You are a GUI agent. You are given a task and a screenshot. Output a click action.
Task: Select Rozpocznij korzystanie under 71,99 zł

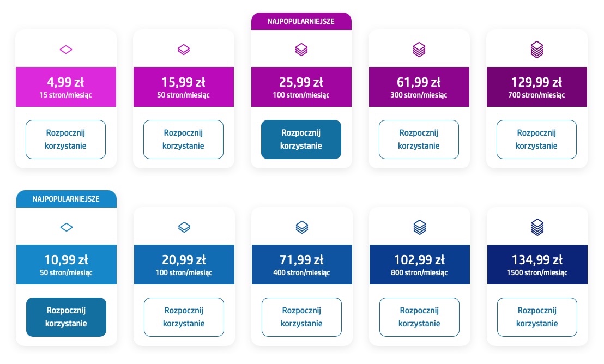point(302,317)
